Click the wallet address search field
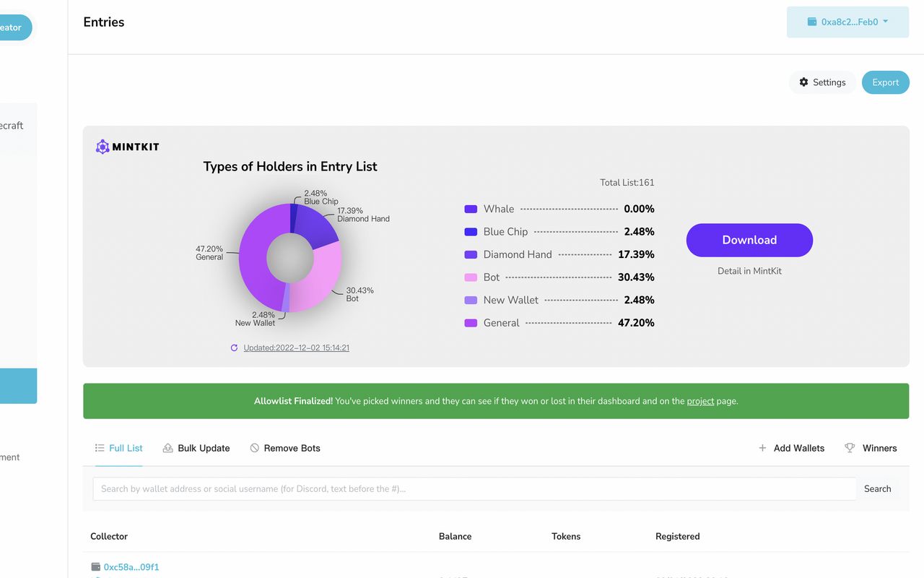The width and height of the screenshot is (924, 578). (x=474, y=489)
